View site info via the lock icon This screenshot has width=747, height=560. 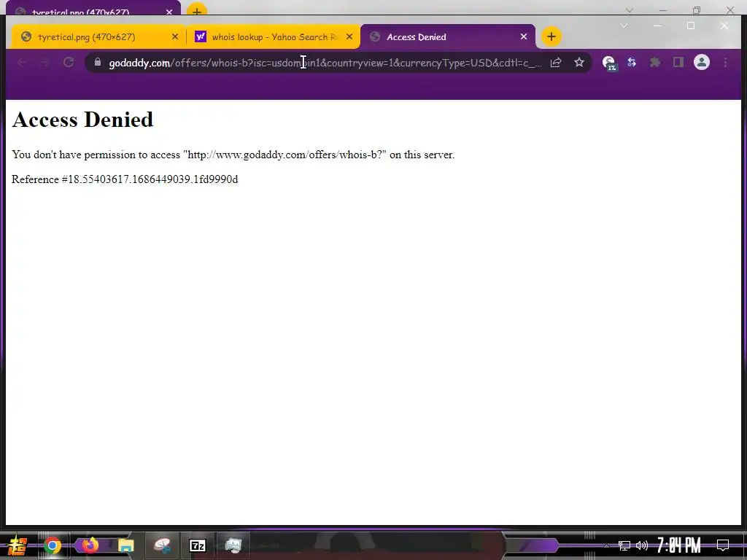pos(98,63)
